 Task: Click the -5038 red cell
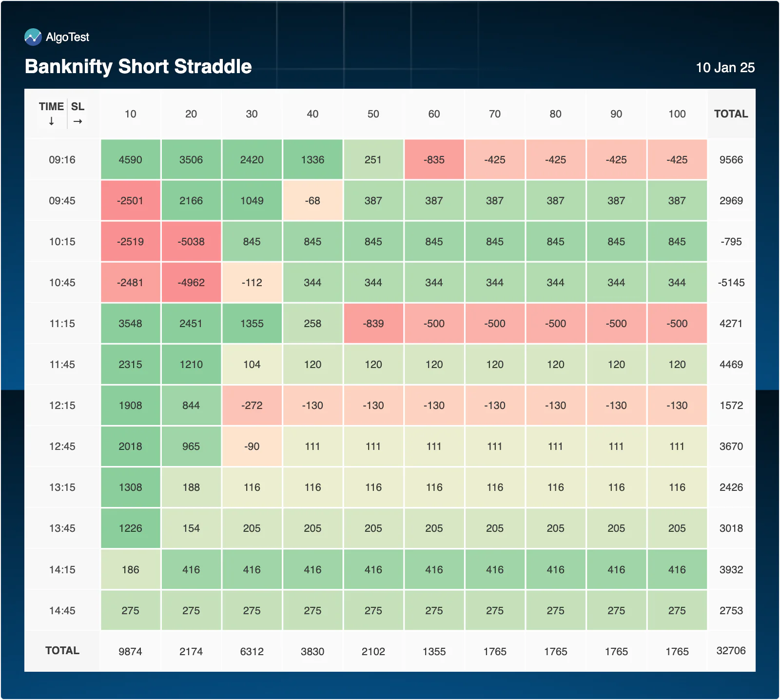click(x=191, y=242)
